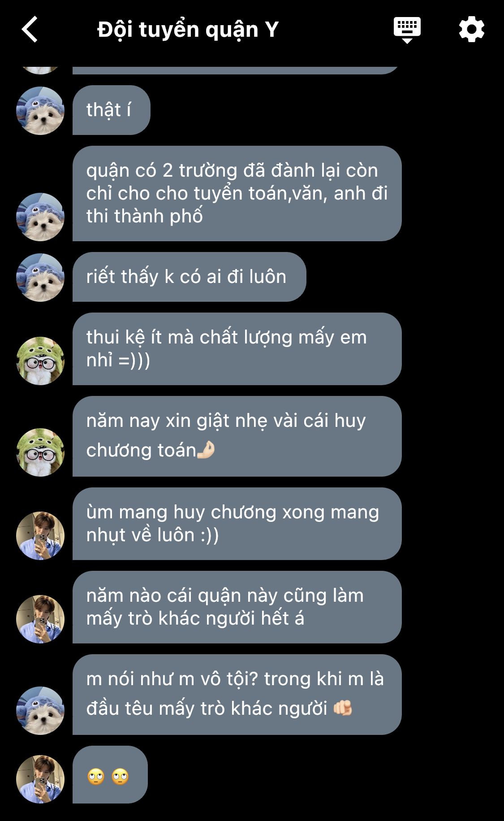This screenshot has width=504, height=821.
Task: Tap blue-hat puppy avatar beside "thật í"
Action: click(40, 111)
